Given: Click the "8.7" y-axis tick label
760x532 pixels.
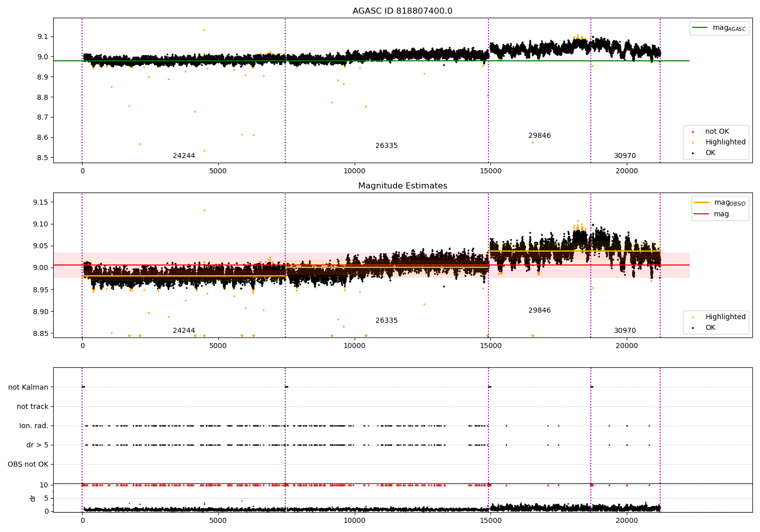Looking at the screenshot, I should pyautogui.click(x=43, y=117).
